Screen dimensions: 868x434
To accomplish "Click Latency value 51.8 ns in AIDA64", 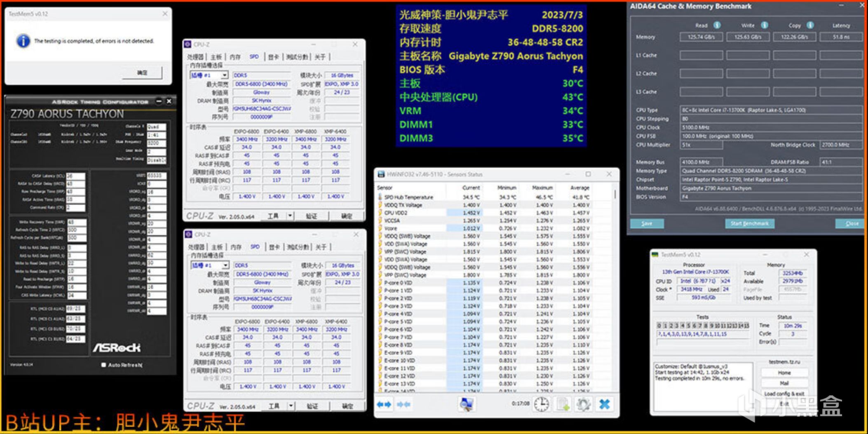I will (841, 37).
